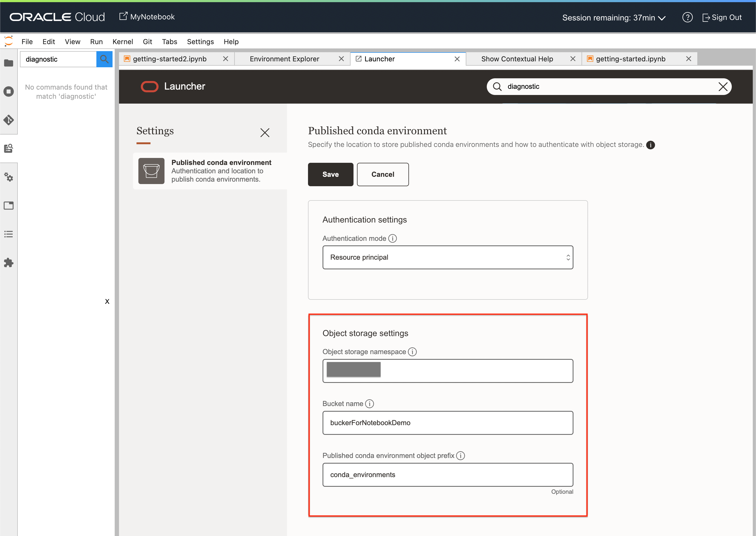
Task: Click the help question mark icon in header
Action: pos(687,17)
